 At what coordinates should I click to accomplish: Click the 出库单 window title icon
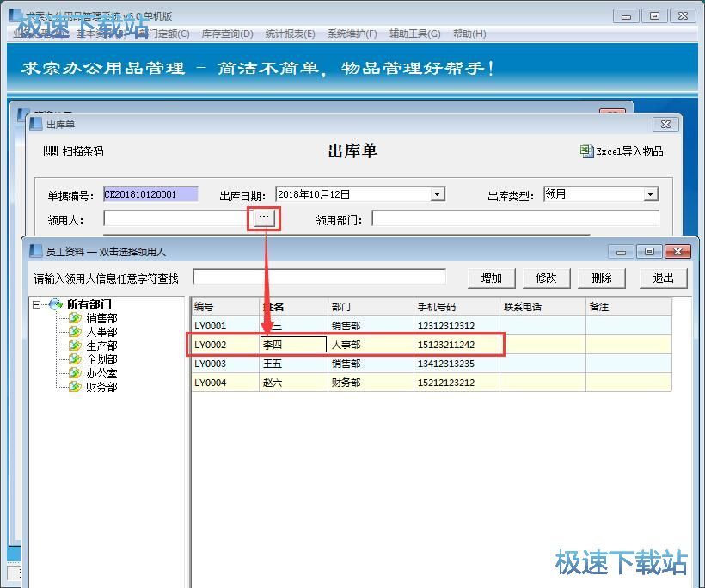[x=35, y=124]
